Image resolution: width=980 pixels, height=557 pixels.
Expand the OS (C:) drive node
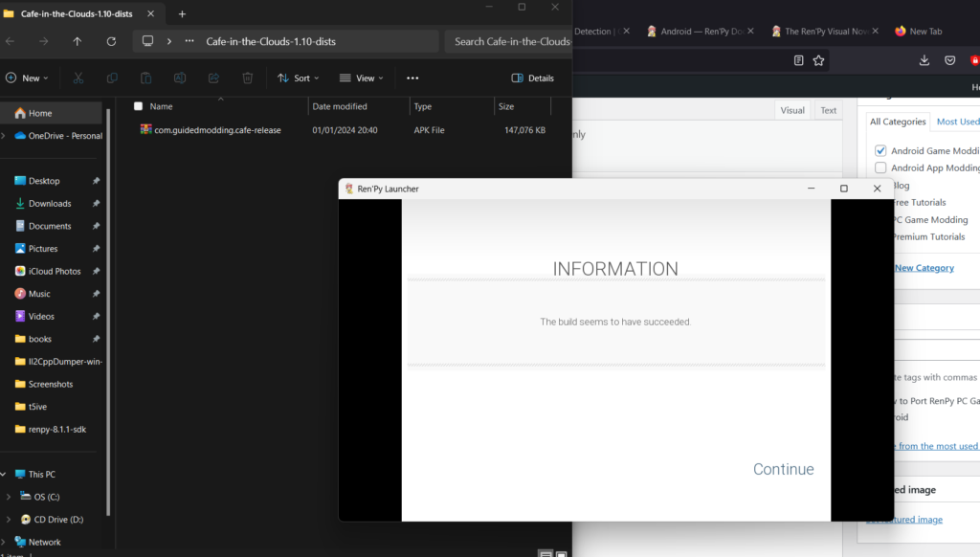click(x=8, y=497)
